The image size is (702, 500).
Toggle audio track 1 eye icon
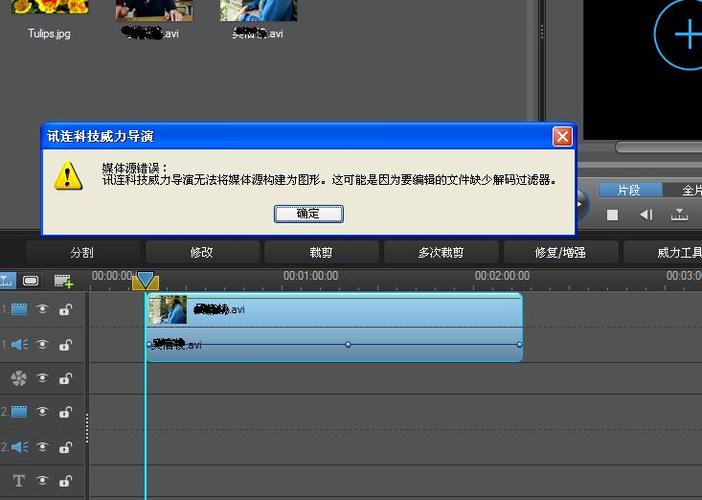pos(43,344)
